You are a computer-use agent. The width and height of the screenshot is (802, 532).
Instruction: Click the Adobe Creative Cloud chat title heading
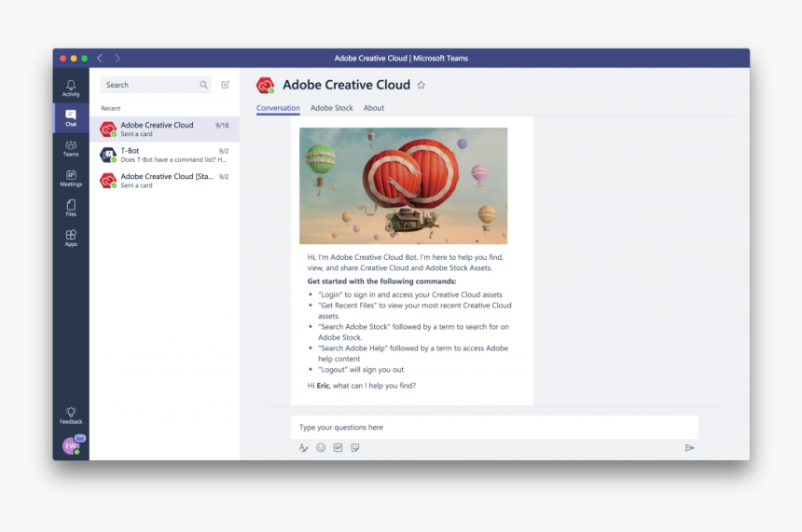(x=346, y=85)
